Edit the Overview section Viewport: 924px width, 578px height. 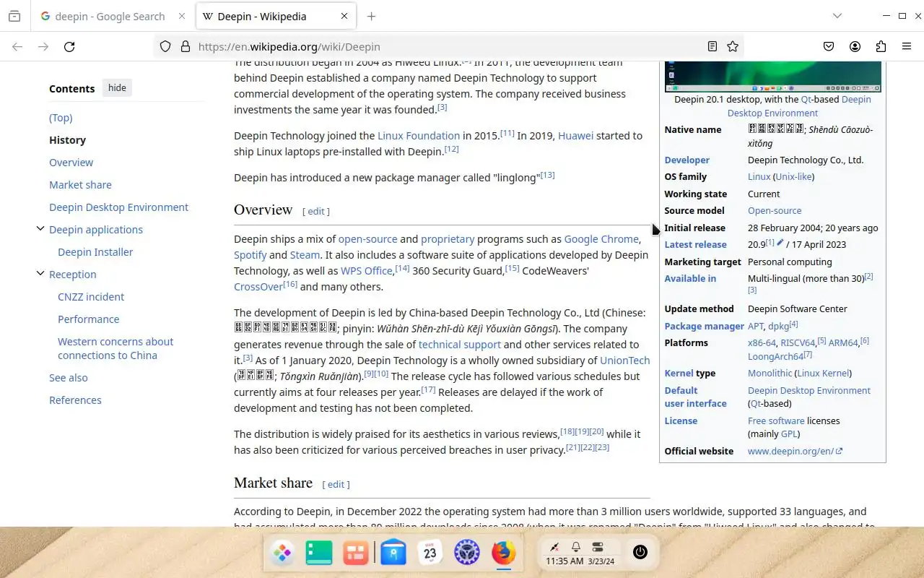coord(316,212)
